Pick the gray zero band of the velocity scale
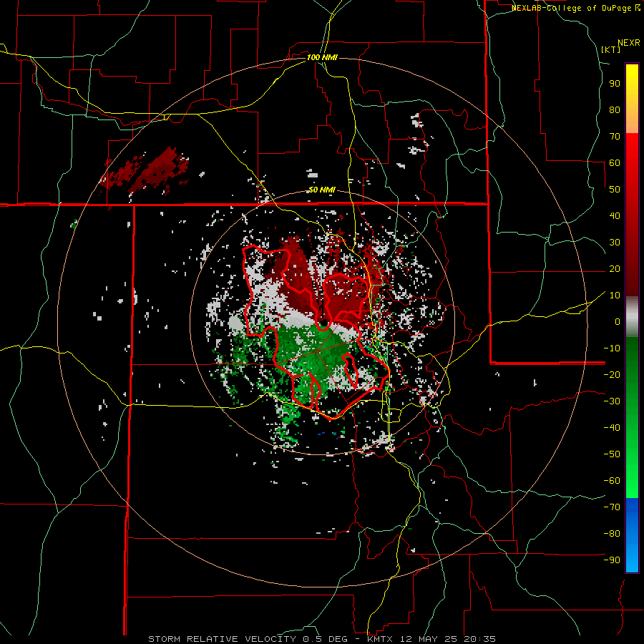Viewport: 644px width, 644px height. coord(632,317)
